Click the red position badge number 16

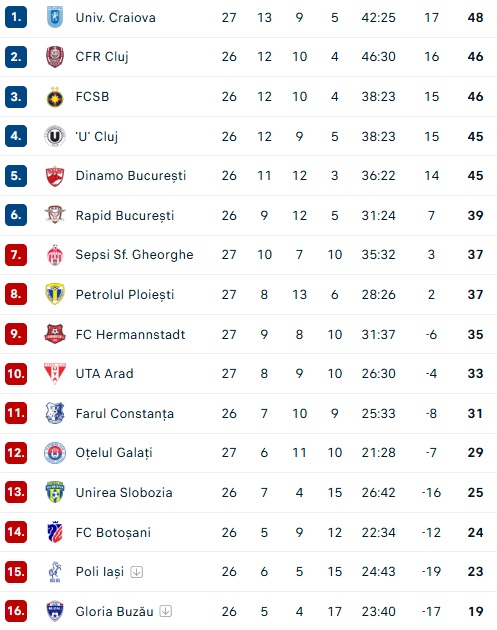(16, 611)
